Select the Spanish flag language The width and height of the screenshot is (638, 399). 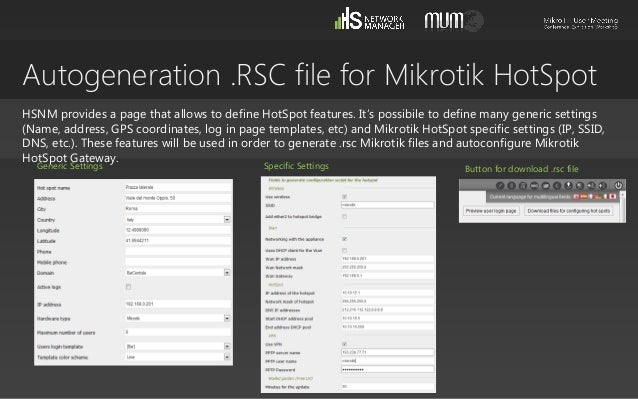(584, 196)
